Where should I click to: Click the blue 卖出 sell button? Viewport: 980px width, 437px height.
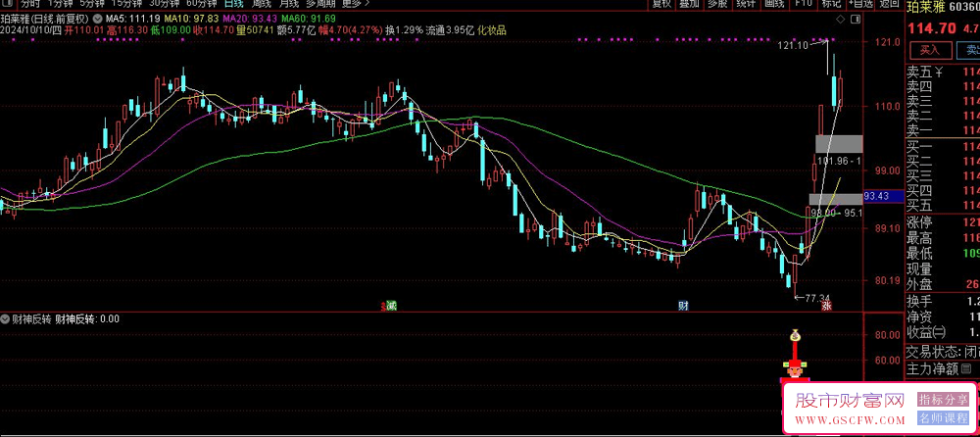click(x=968, y=50)
